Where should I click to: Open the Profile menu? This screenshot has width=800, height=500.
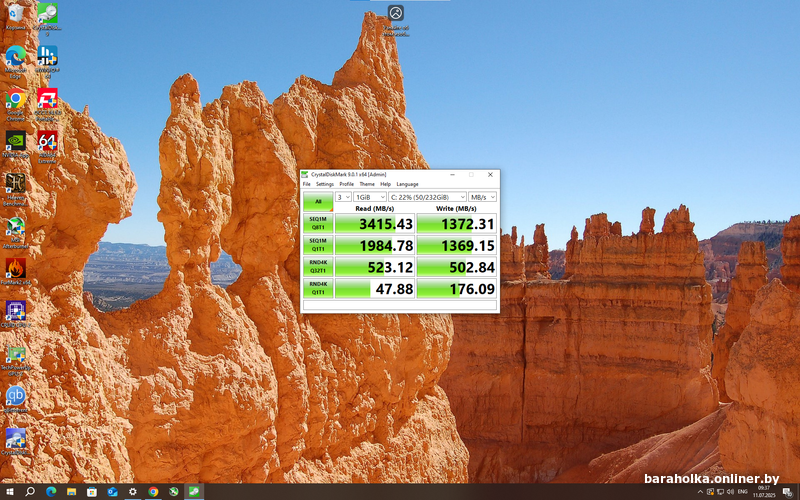pyautogui.click(x=346, y=184)
